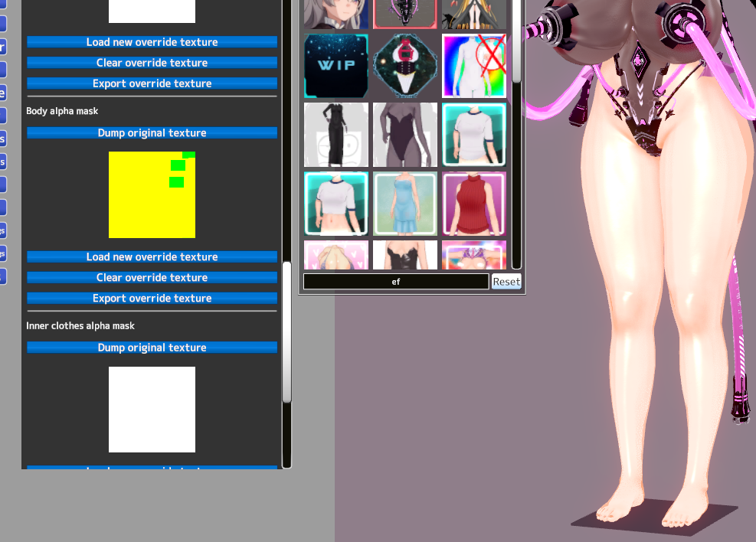Dump original texture for Inner clothes alpha mask
The width and height of the screenshot is (756, 542).
152,348
